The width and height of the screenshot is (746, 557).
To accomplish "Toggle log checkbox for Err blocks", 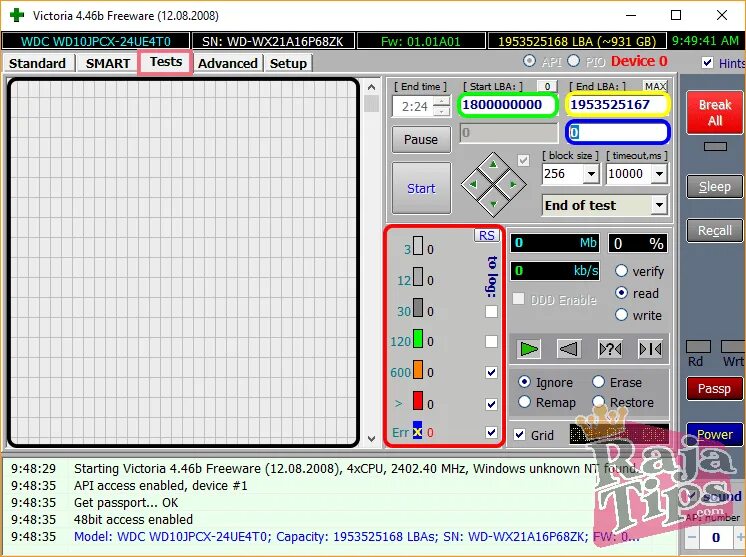I will 491,432.
